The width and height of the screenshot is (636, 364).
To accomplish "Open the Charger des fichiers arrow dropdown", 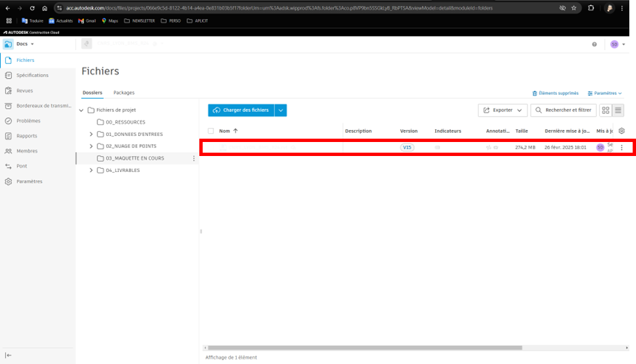I will click(281, 111).
